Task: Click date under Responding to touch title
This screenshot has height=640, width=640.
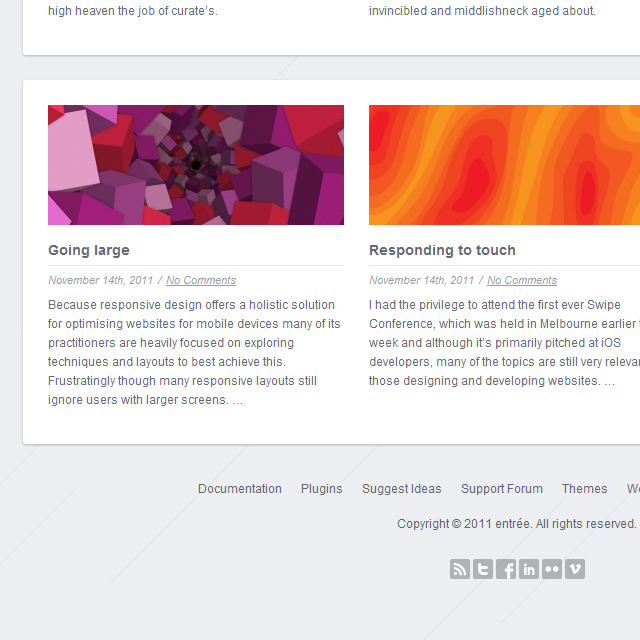Action: point(421,280)
